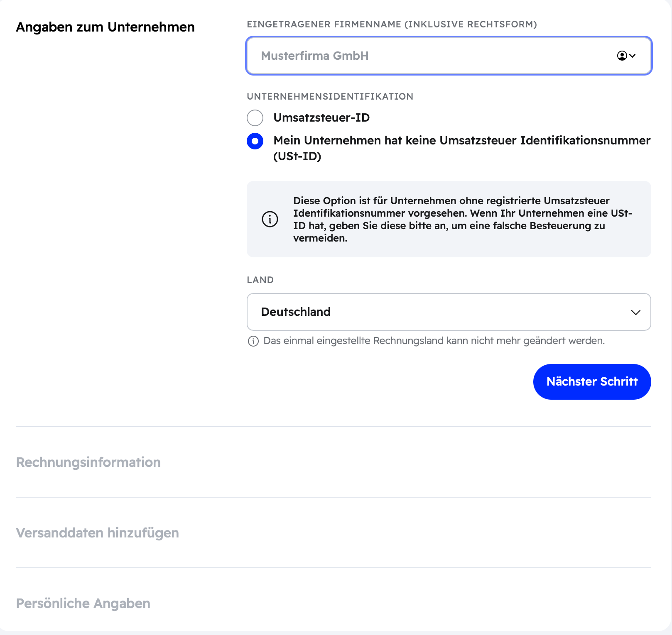Click the Angaben zum Unternehmen section heading
The height and width of the screenshot is (635, 672).
coord(105,27)
